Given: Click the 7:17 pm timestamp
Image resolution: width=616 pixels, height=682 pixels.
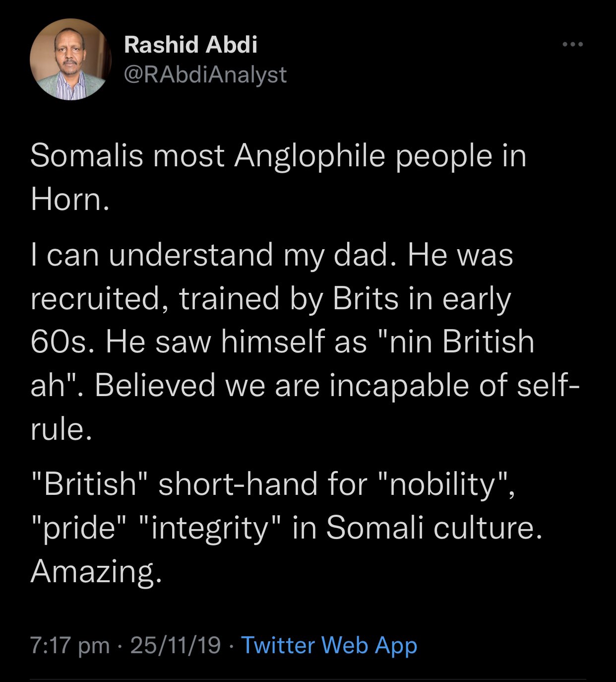Looking at the screenshot, I should coord(70,645).
